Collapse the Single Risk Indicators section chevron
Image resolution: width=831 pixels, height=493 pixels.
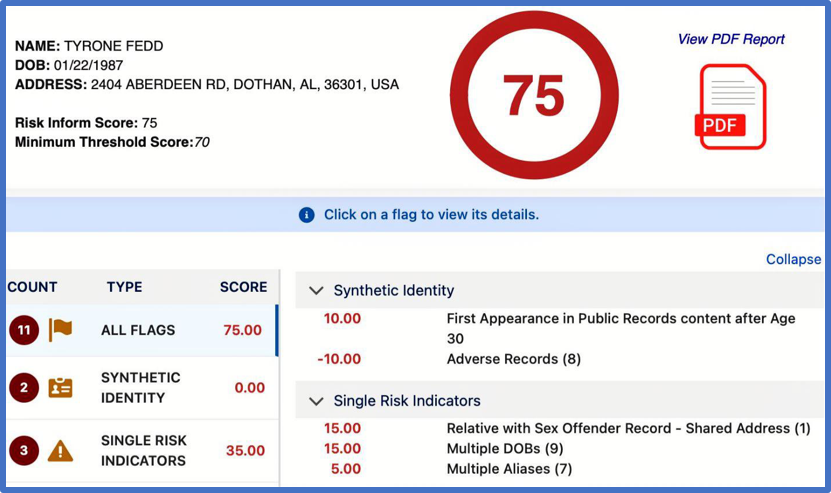coord(316,401)
